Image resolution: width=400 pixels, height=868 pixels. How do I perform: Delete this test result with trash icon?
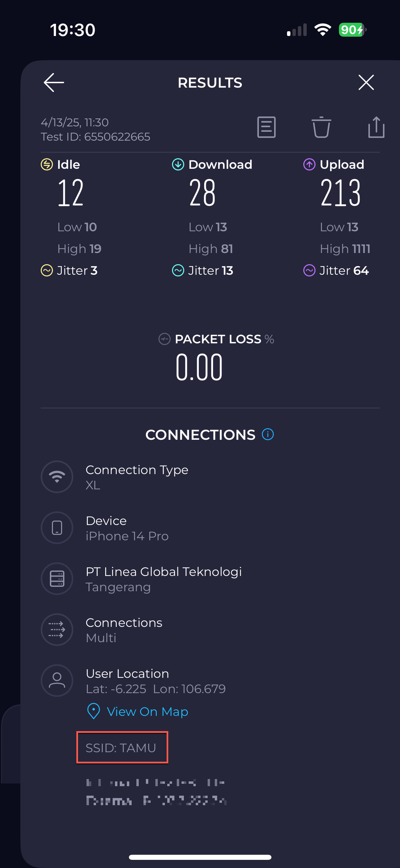pyautogui.click(x=321, y=127)
